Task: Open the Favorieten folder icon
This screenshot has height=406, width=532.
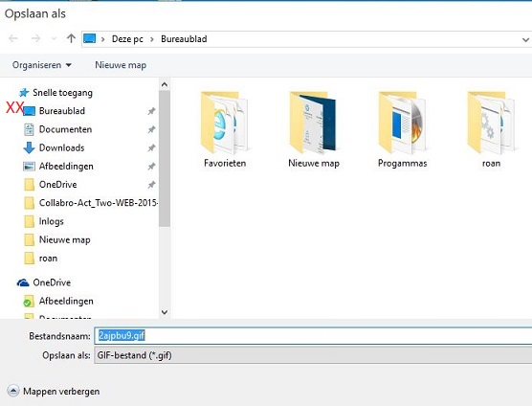Action: [x=225, y=123]
